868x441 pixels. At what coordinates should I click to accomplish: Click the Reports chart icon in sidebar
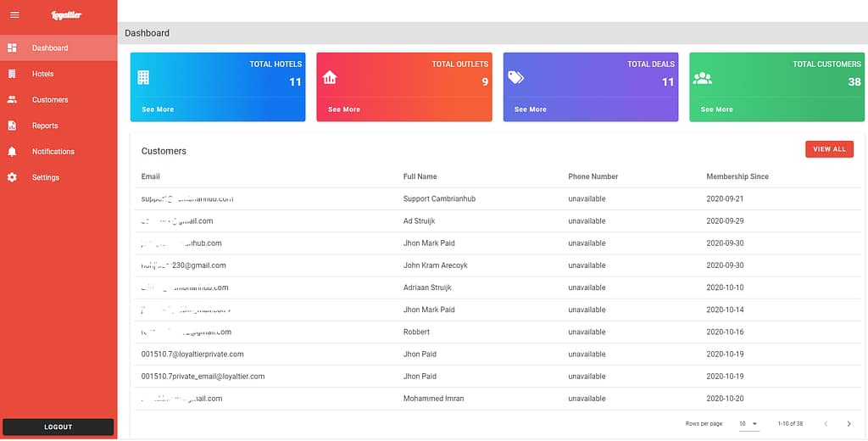tap(12, 126)
